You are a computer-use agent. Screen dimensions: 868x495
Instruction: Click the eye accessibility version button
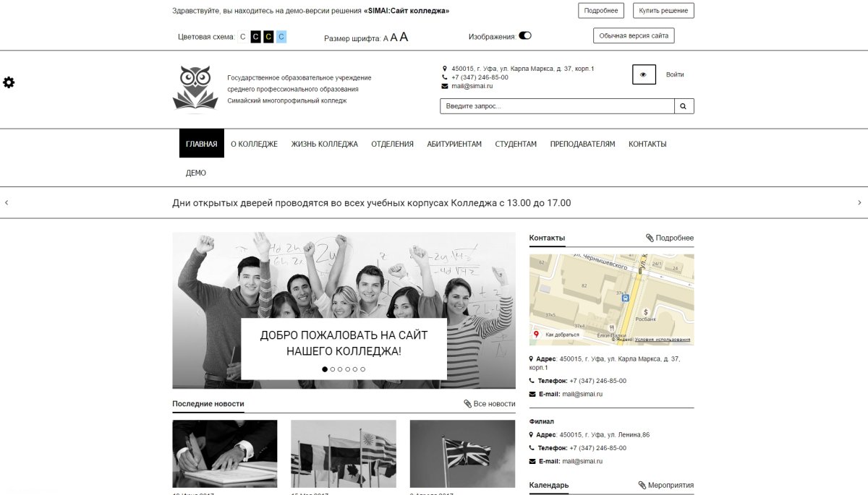tap(644, 74)
